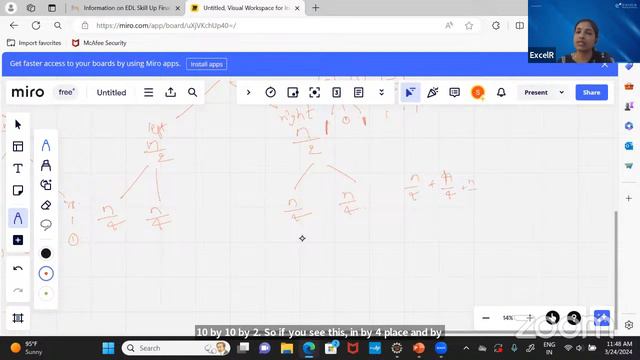This screenshot has width=640, height=360.
Task: Select the active Pen tool in main toolbar
Action: point(18,218)
